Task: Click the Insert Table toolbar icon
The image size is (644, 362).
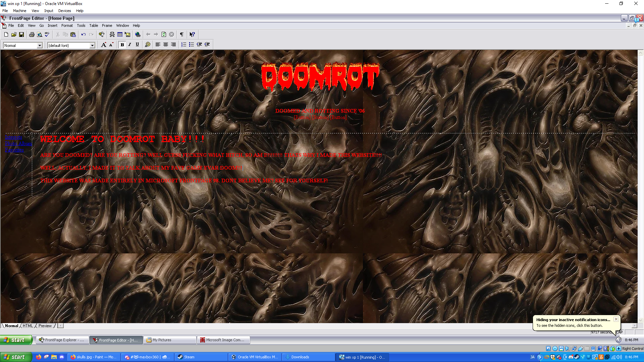Action: pyautogui.click(x=120, y=35)
